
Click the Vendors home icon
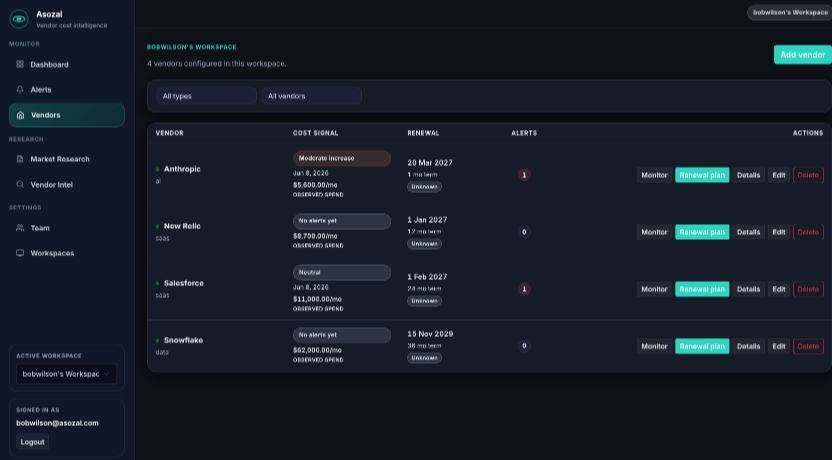pos(20,115)
